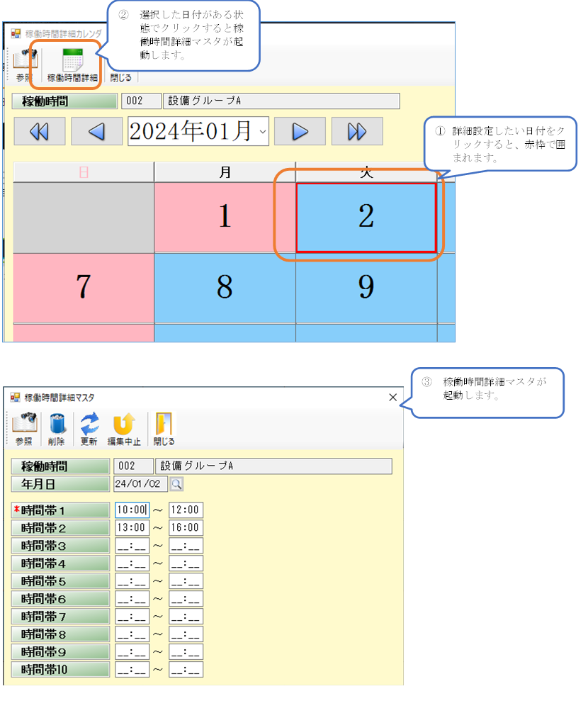Jump forward with the double-right arrow button
Image resolution: width=588 pixels, height=713 pixels.
click(357, 131)
